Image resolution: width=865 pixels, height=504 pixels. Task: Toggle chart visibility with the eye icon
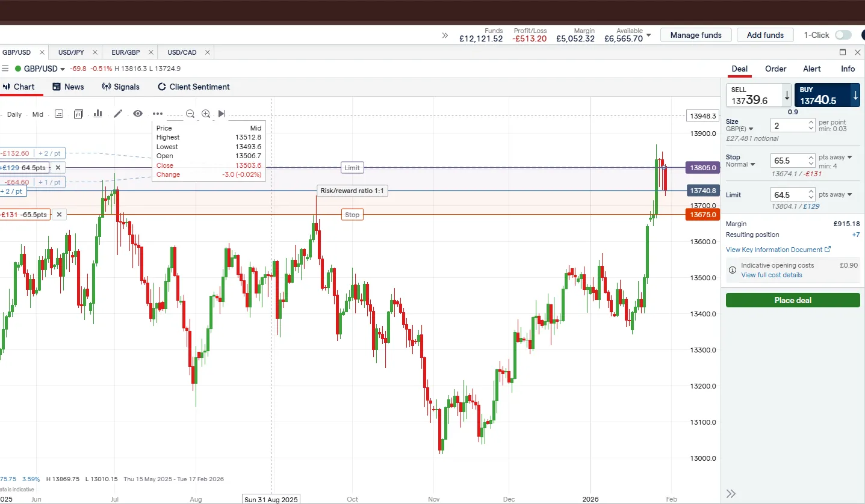tap(138, 114)
